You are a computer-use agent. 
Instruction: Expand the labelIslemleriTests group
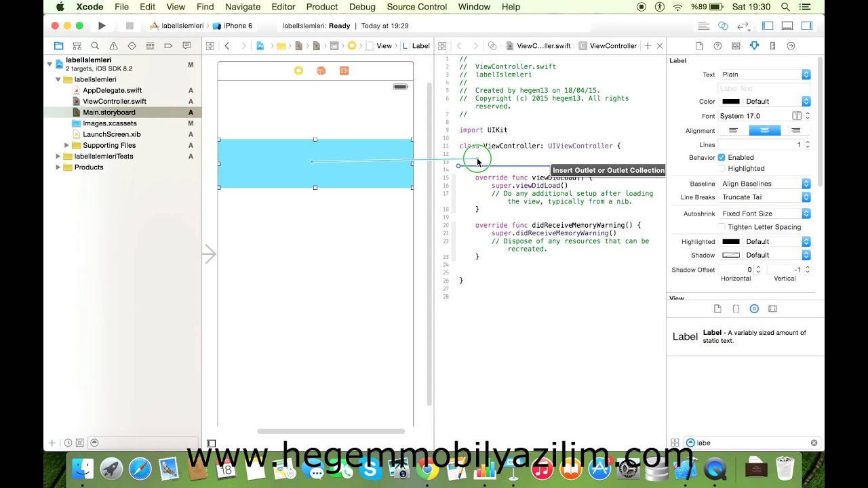pos(58,156)
